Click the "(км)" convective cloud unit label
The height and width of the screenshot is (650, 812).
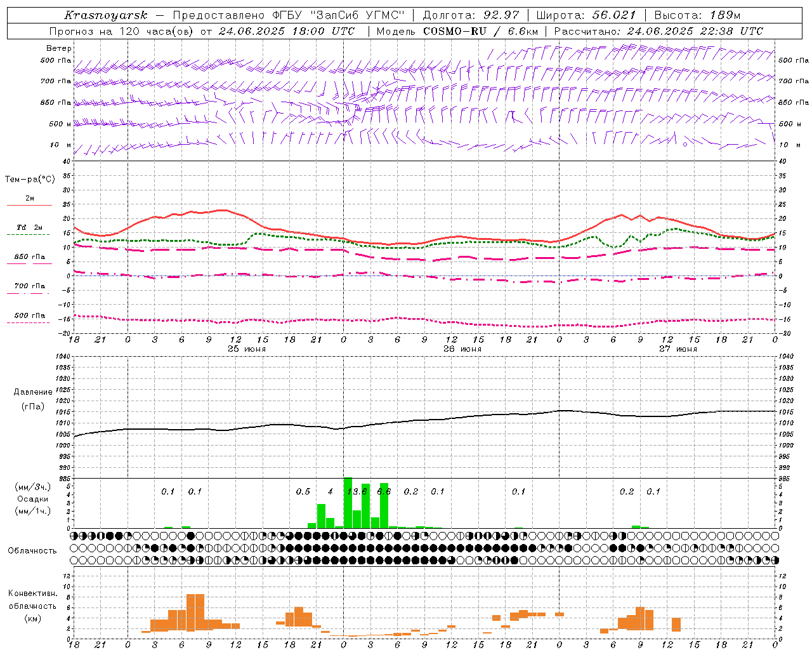tap(32, 618)
